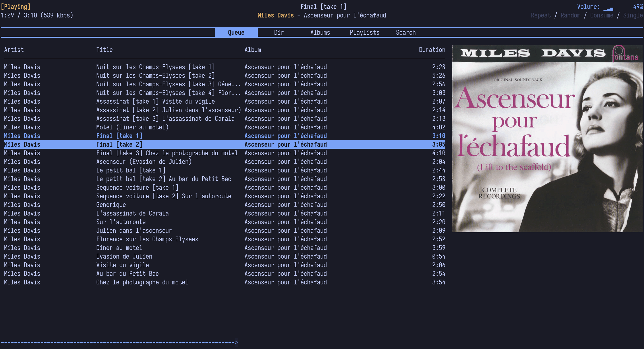Toggle the Random playback mode
The height and width of the screenshot is (349, 644).
click(x=570, y=15)
